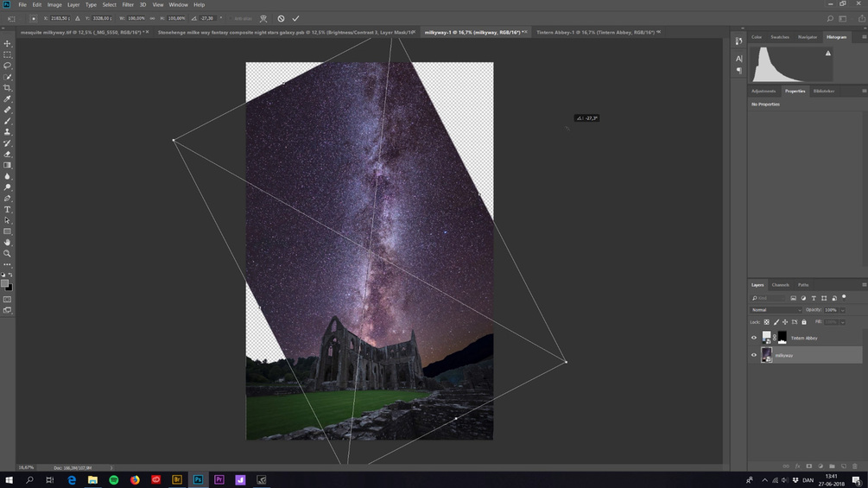Click the foreground color swatch
Viewport: 868px width, 488px height.
pyautogui.click(x=5, y=283)
